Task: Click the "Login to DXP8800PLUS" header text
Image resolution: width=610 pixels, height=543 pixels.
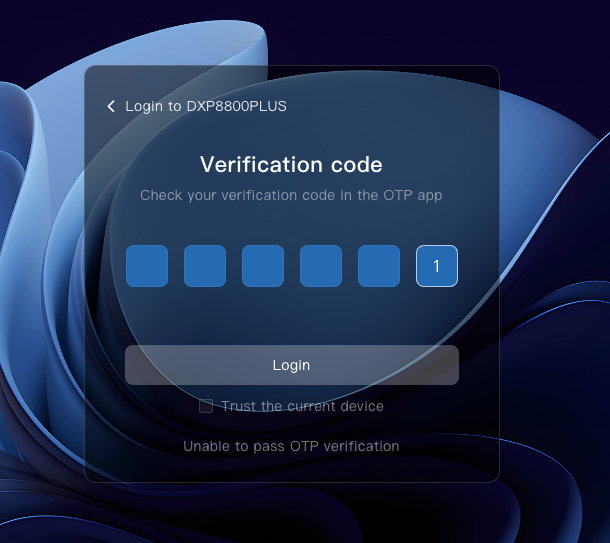Action: tap(206, 106)
